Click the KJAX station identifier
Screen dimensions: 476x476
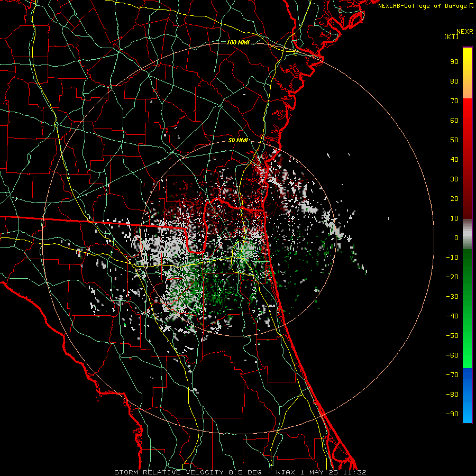click(286, 472)
